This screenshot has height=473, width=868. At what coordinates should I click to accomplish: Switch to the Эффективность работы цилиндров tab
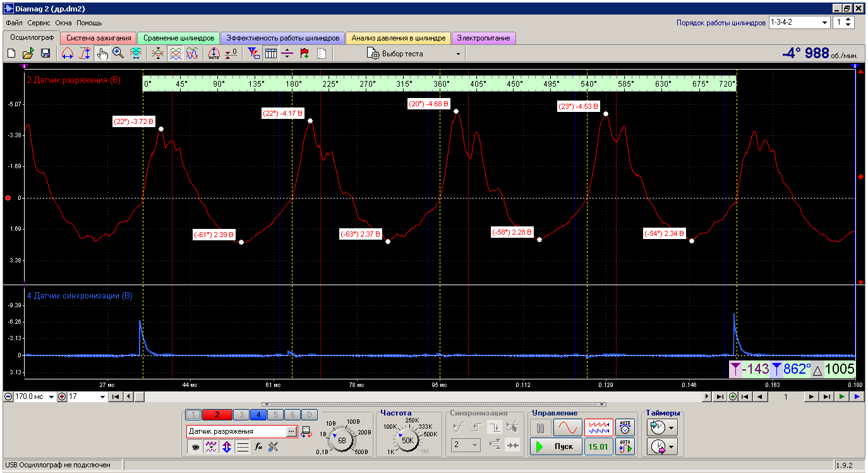point(283,38)
